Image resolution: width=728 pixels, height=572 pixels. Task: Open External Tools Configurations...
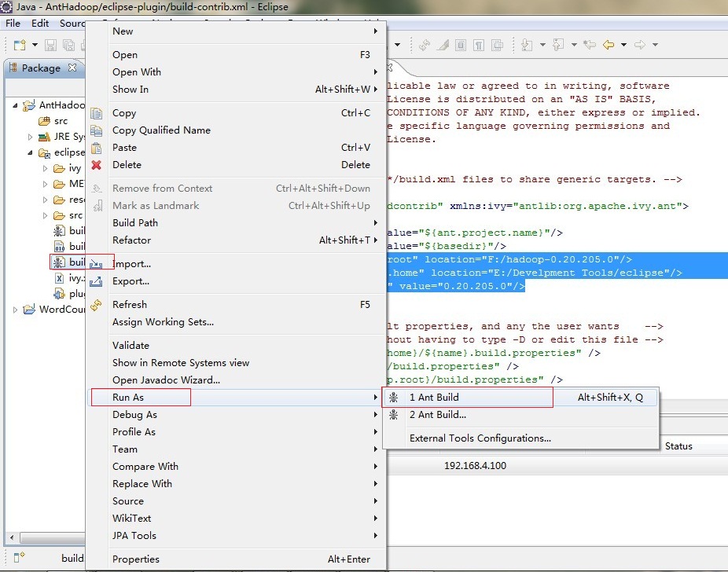(x=520, y=438)
